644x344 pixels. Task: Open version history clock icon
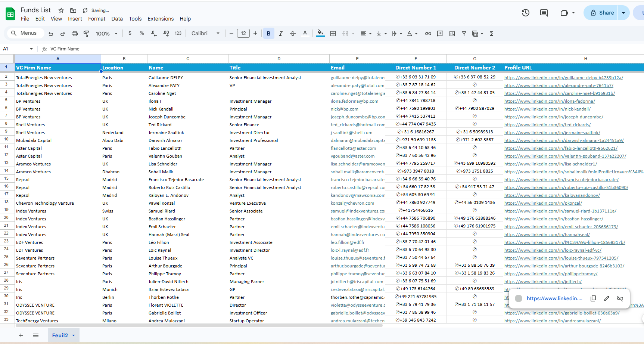[x=526, y=13]
